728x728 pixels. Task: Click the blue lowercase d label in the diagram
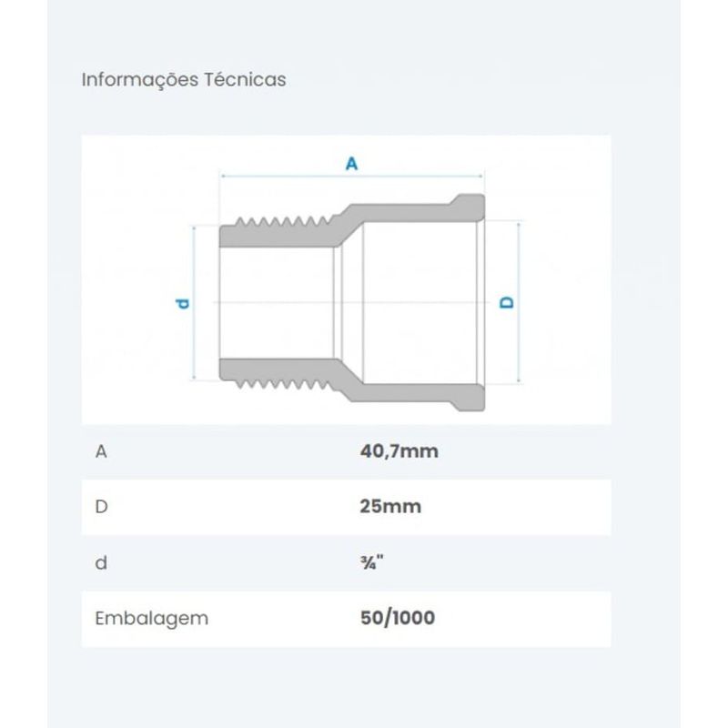(x=183, y=304)
